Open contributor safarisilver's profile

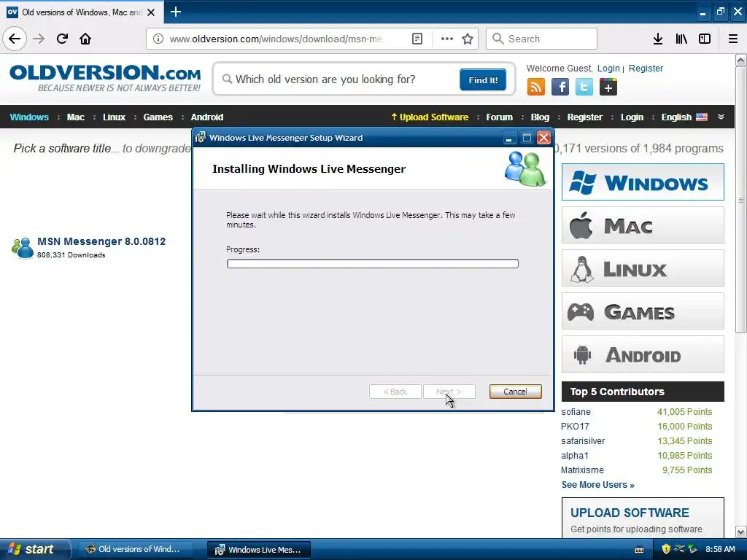tap(583, 441)
